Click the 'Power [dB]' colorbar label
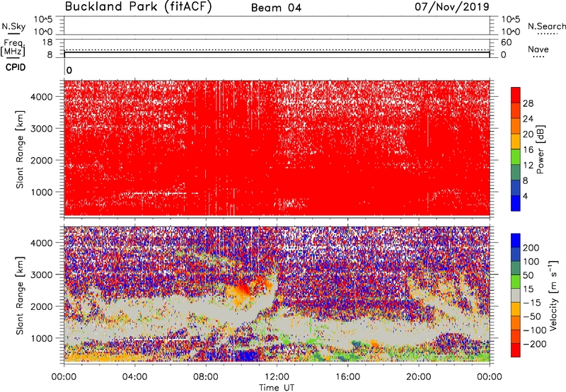Screen dimensions: 566x392 540,150
